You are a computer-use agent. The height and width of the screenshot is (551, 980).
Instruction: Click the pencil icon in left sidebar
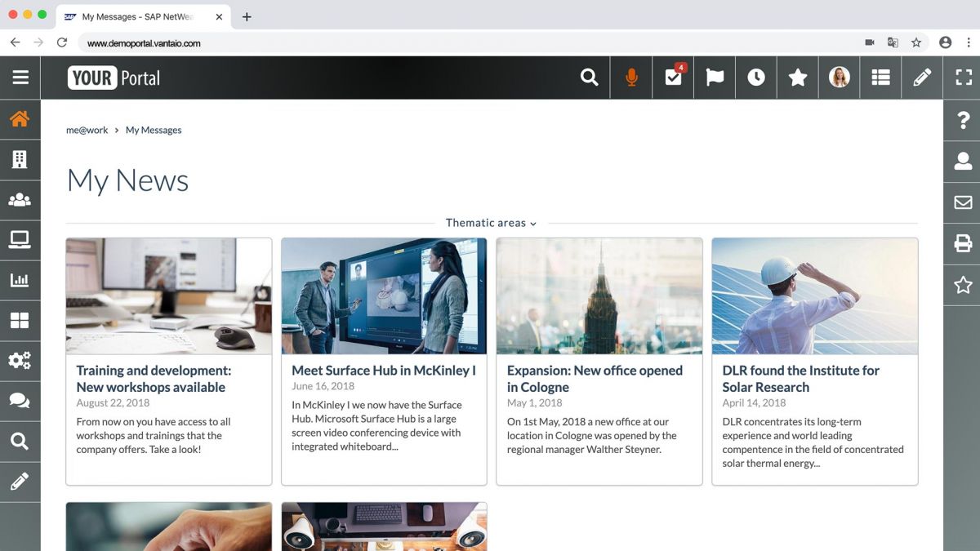20,482
